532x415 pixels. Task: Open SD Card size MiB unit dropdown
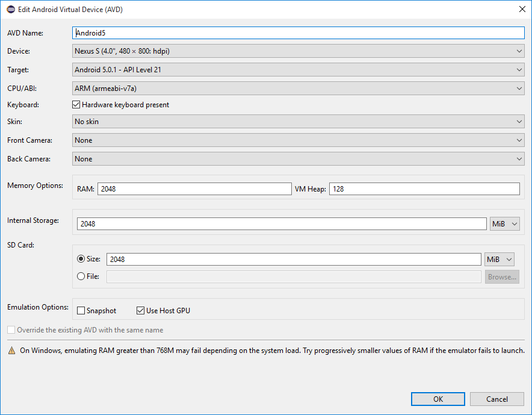499,260
